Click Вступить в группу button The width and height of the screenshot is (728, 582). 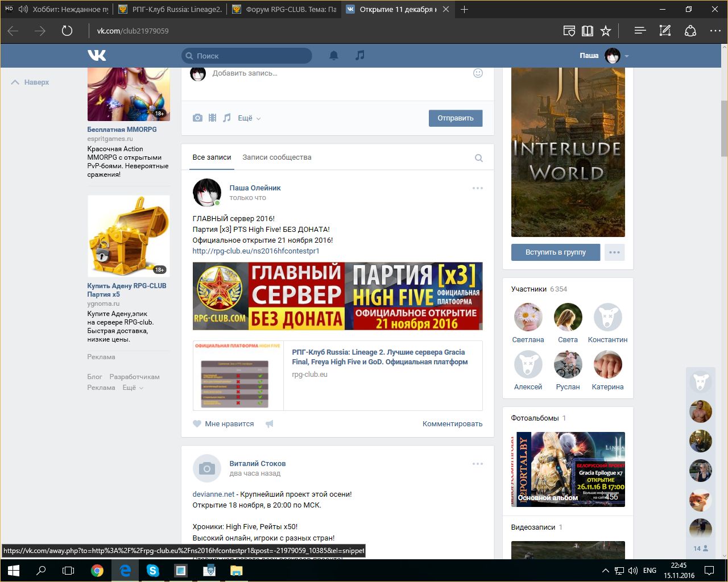(x=556, y=252)
